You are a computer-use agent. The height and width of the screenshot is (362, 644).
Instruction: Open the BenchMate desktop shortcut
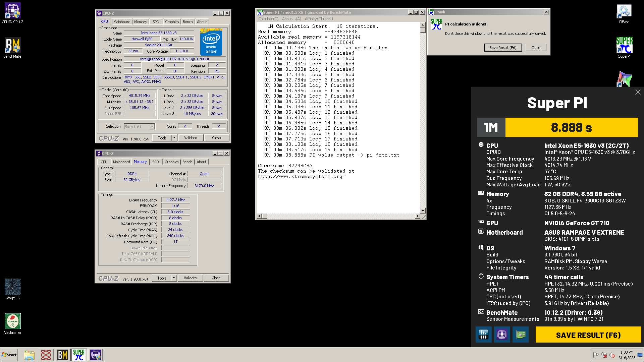tap(12, 48)
